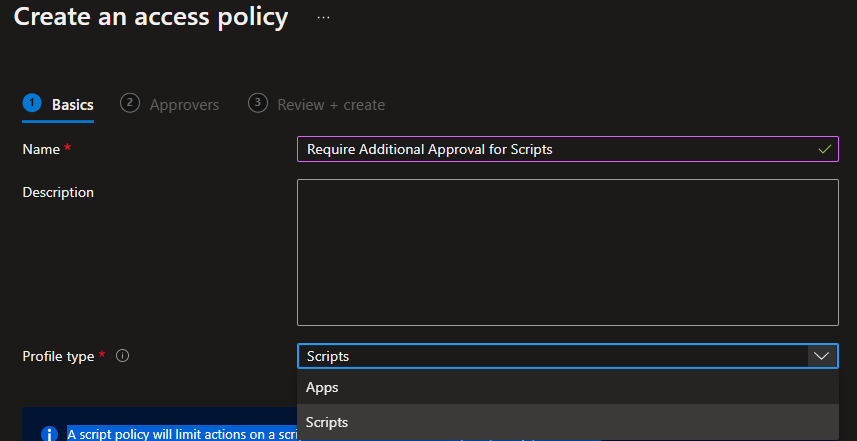Screen dimensions: 857x441
Task: Focus the Description text area
Action: [567, 252]
